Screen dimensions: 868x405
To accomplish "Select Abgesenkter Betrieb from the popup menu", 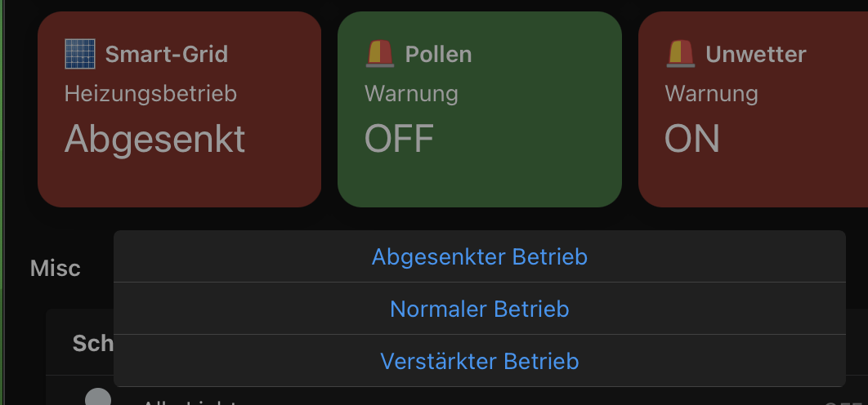I will point(480,256).
